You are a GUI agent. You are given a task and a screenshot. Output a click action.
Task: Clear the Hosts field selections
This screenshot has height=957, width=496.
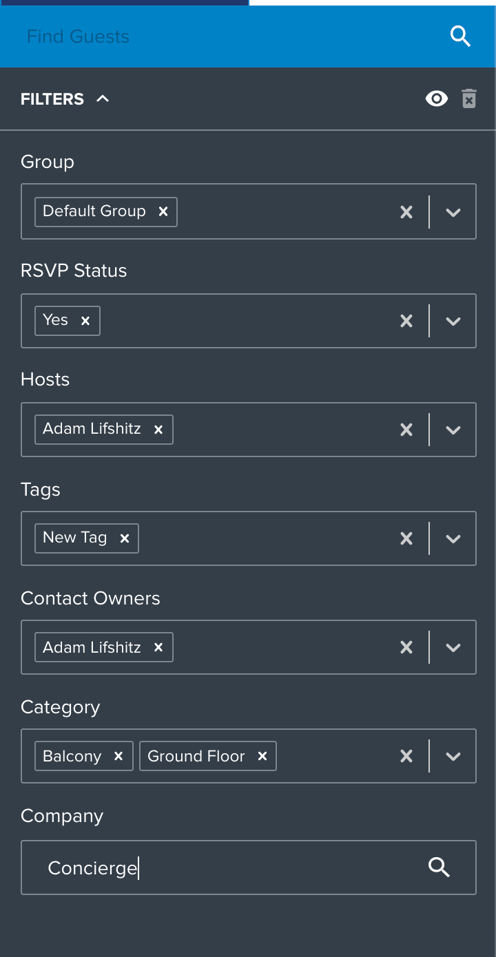click(x=406, y=430)
